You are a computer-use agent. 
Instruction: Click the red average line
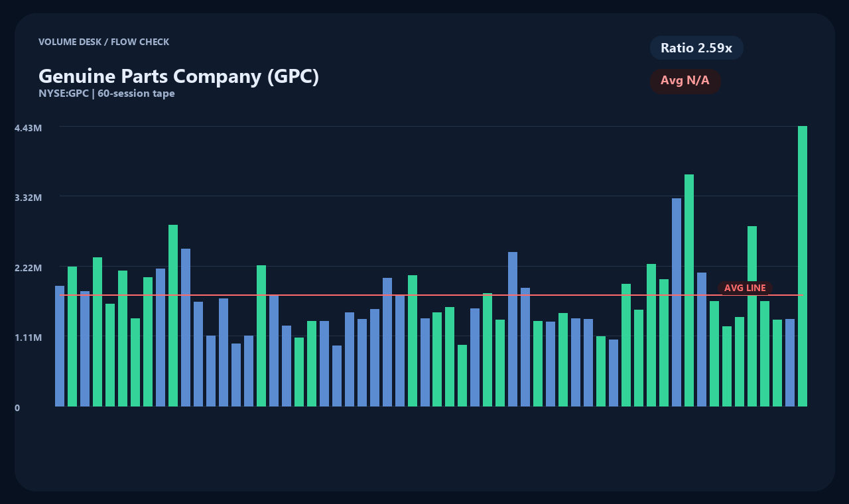coord(431,294)
